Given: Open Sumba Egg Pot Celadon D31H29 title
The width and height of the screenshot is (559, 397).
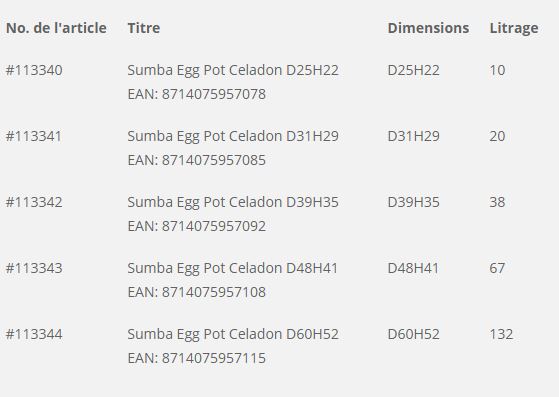Looking at the screenshot, I should click(233, 136).
